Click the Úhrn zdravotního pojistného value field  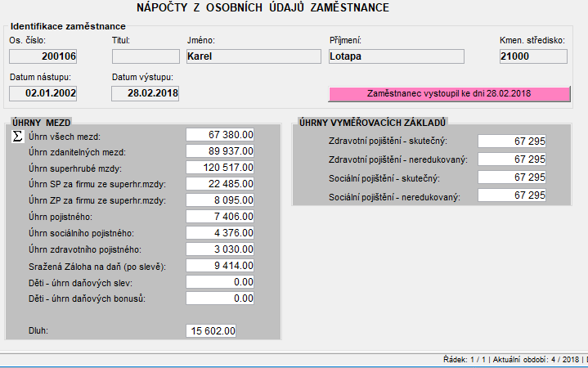pos(220,249)
